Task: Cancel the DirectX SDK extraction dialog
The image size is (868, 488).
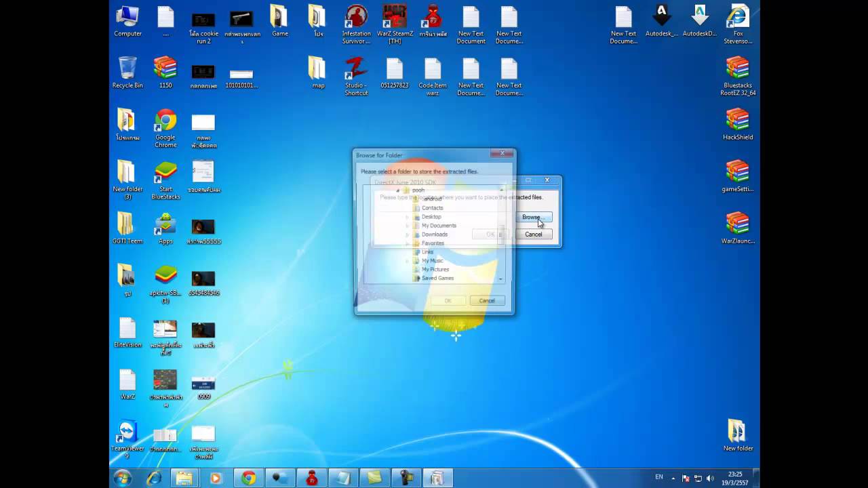Action: [x=534, y=235]
